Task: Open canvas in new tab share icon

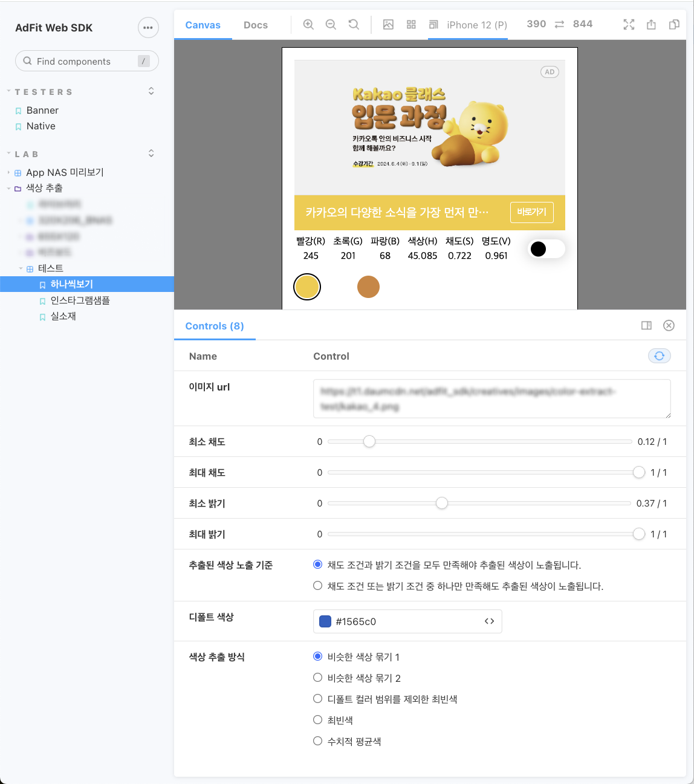Action: 651,25
